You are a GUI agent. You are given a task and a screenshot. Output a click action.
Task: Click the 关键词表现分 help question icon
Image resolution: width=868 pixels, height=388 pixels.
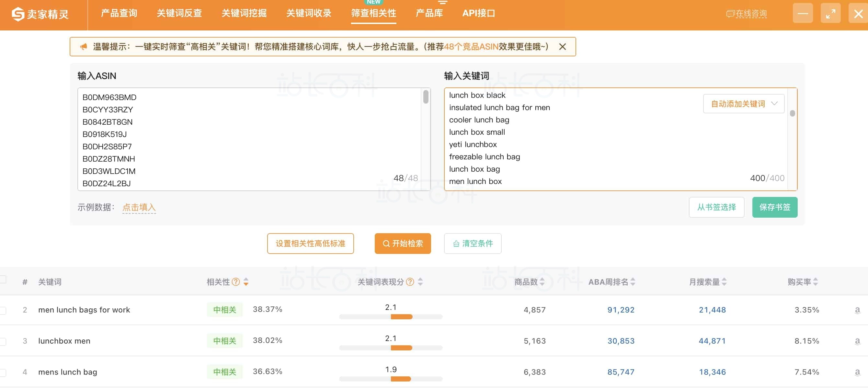coord(410,282)
